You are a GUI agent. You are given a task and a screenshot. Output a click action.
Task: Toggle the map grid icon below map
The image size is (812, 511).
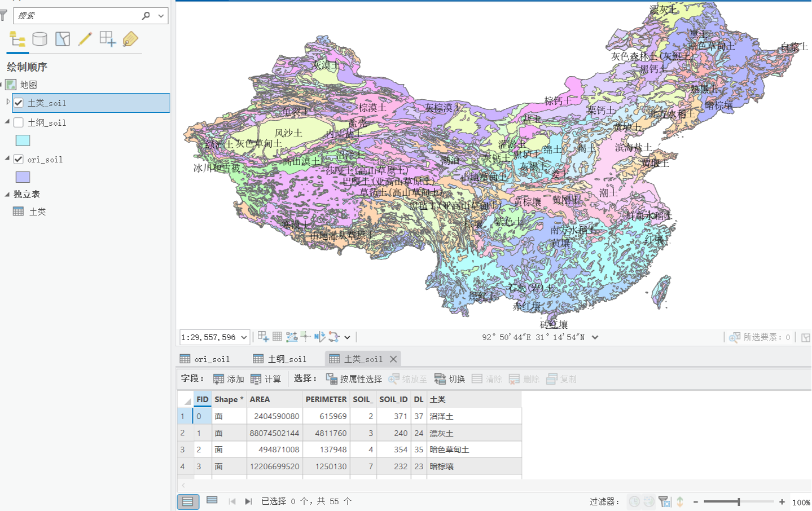[277, 337]
